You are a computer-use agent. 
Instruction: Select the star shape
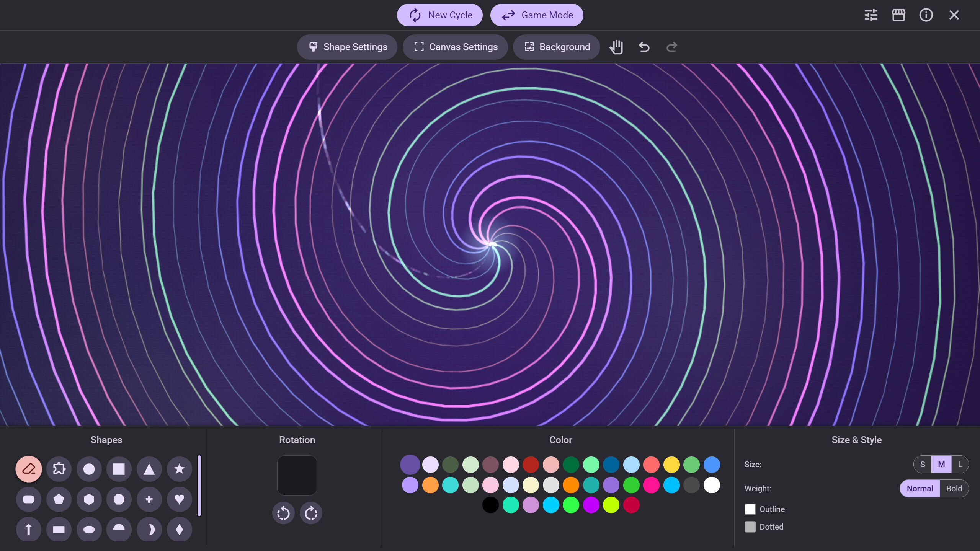[179, 469]
